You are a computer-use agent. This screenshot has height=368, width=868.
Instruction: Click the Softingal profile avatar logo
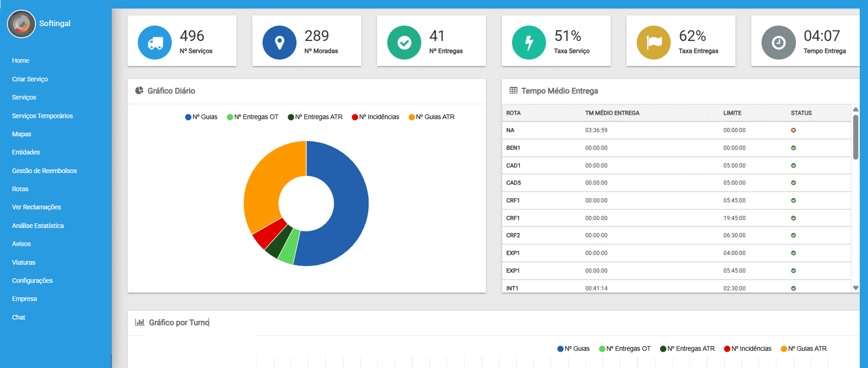(21, 24)
